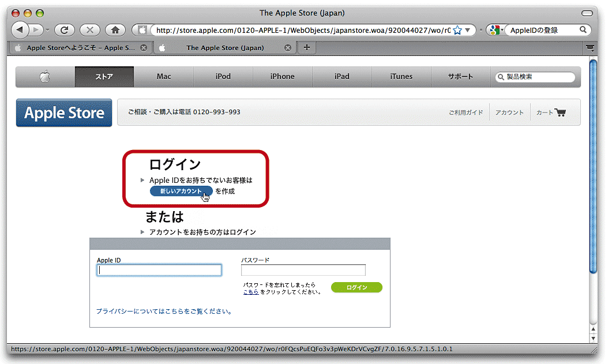Open the Mac navigation tab
Image resolution: width=608 pixels, height=364 pixels.
click(x=164, y=76)
